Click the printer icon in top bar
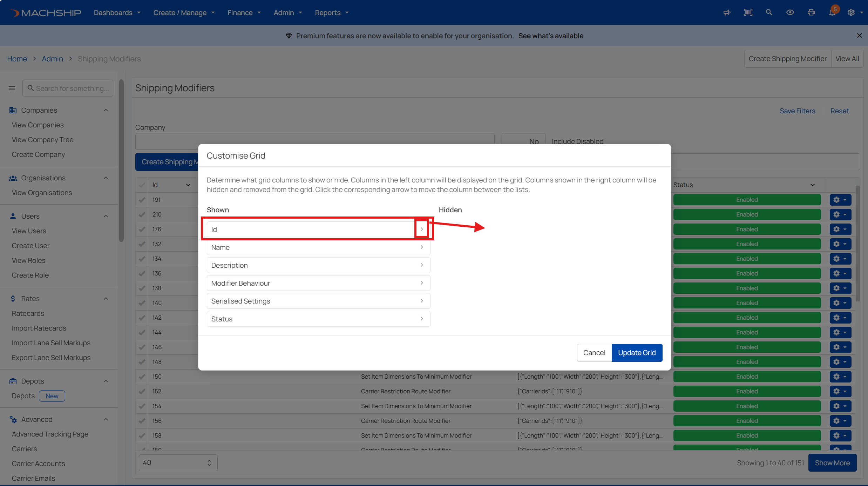 [811, 13]
